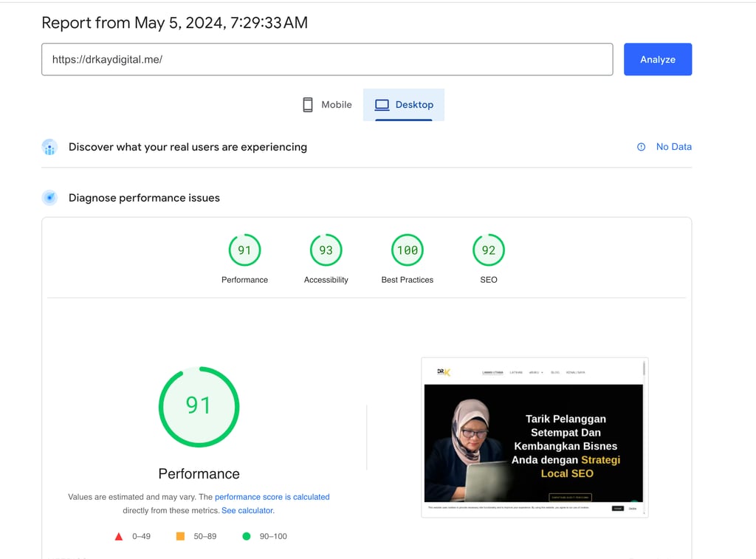Click the red triangle 0–49 legend marker
The width and height of the screenshot is (756, 559).
coord(118,536)
